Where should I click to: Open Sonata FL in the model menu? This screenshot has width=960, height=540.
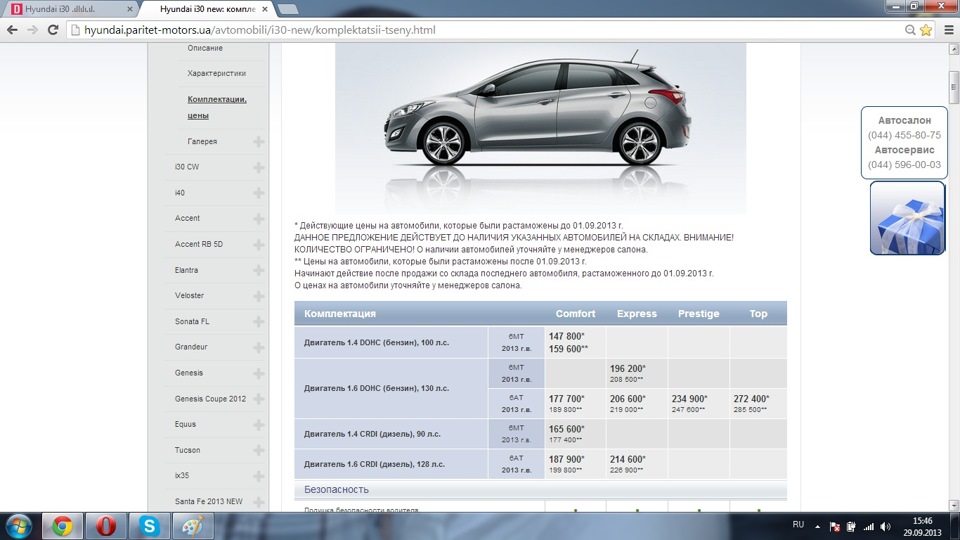pos(192,321)
